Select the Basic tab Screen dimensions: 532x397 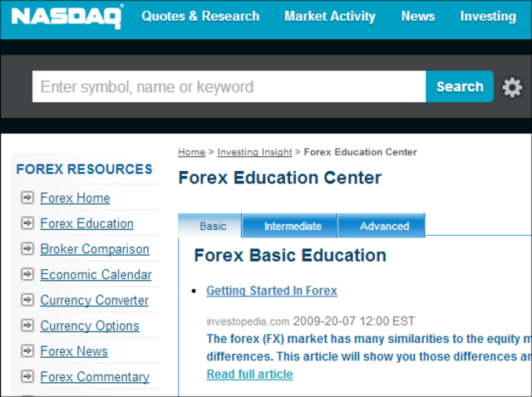209,226
